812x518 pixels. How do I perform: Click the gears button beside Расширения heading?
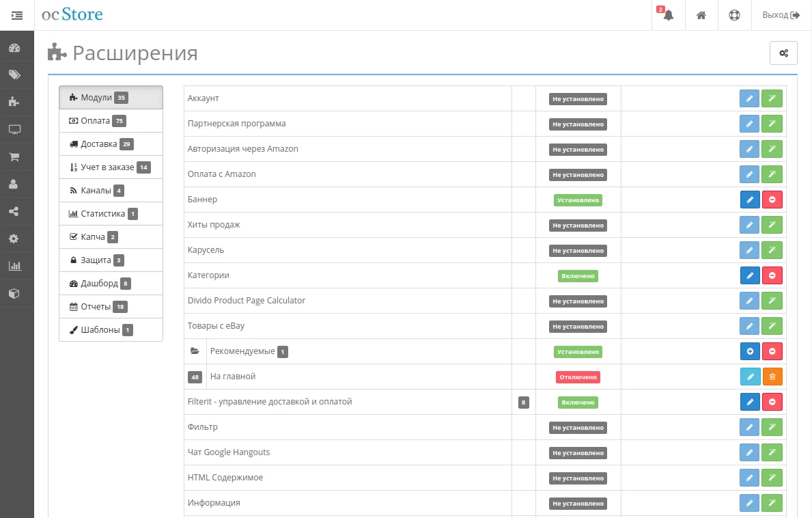783,53
